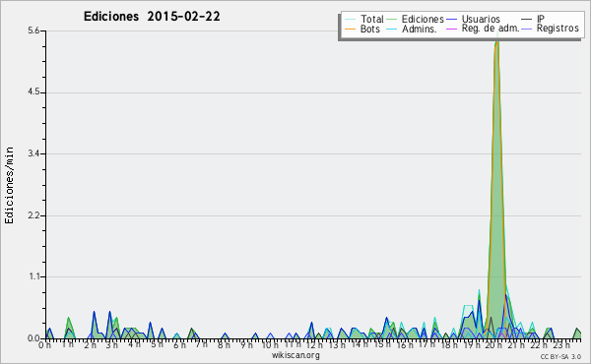Click the 'CC BY-SA 3.0' license text
Image resolution: width=591 pixels, height=364 pixels.
[x=560, y=356]
